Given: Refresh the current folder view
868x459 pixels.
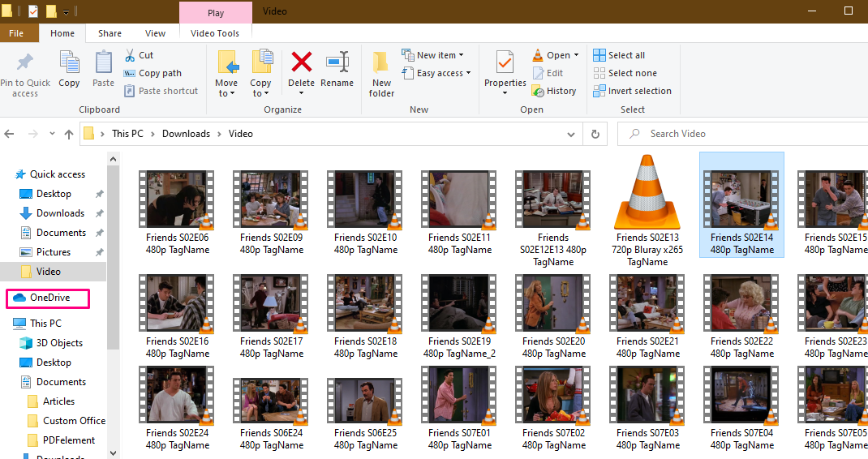Looking at the screenshot, I should pos(595,134).
